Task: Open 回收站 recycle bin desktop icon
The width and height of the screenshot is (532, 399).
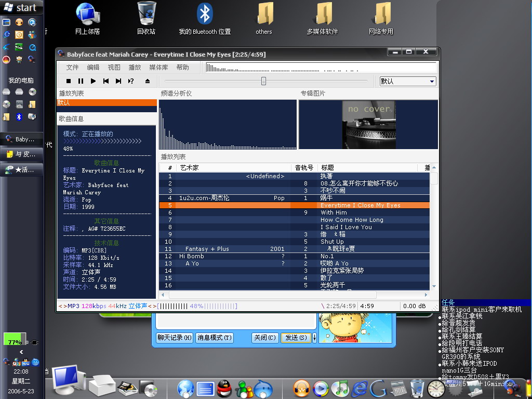Action: pos(146,19)
